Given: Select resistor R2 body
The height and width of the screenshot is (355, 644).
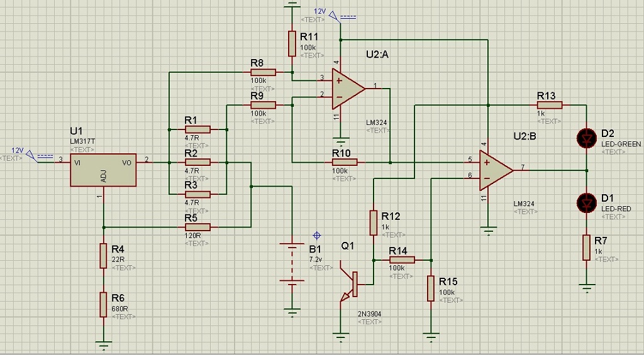Looking at the screenshot, I should (197, 162).
